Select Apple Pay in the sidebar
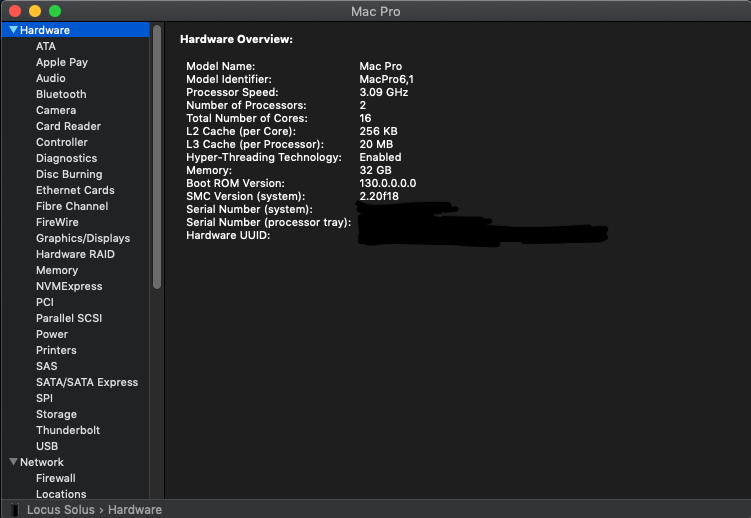 62,62
